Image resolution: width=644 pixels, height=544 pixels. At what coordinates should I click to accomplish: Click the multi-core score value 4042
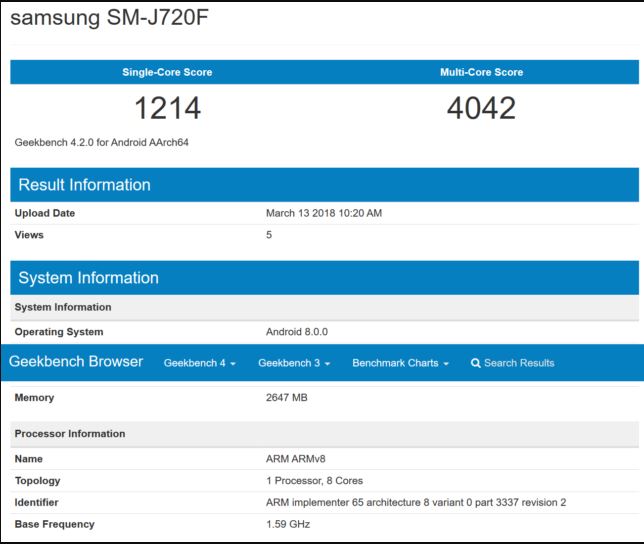[x=481, y=108]
